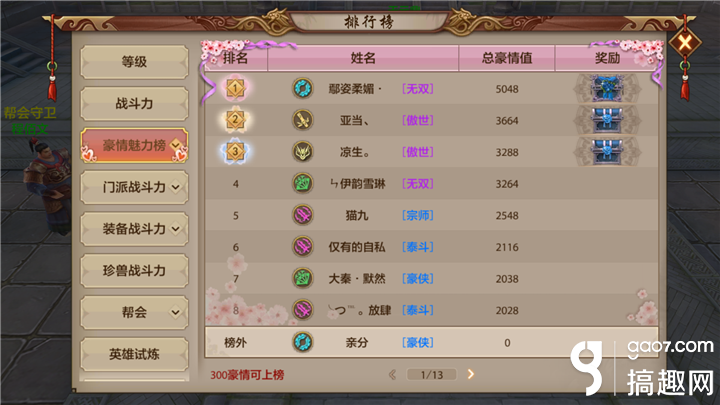The width and height of the screenshot is (720, 405).
Task: Expand the 帮会 ranking category
Action: click(175, 313)
